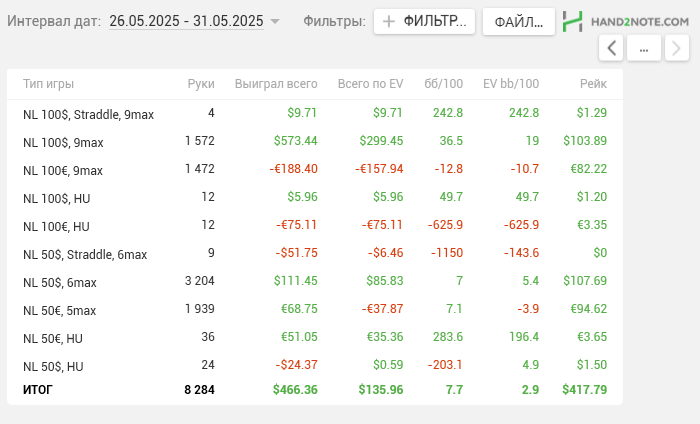Sort by the EV bb/100 column header
Image resolution: width=700 pixels, height=424 pixels.
click(x=510, y=85)
